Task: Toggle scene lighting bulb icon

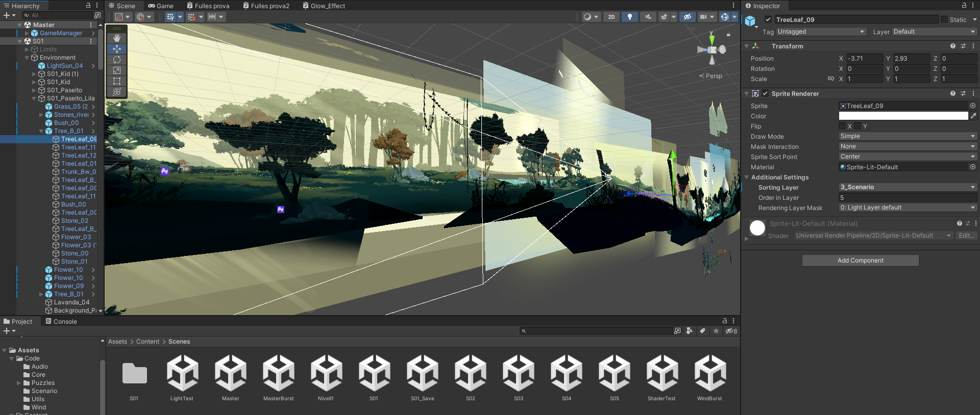Action: tap(629, 17)
